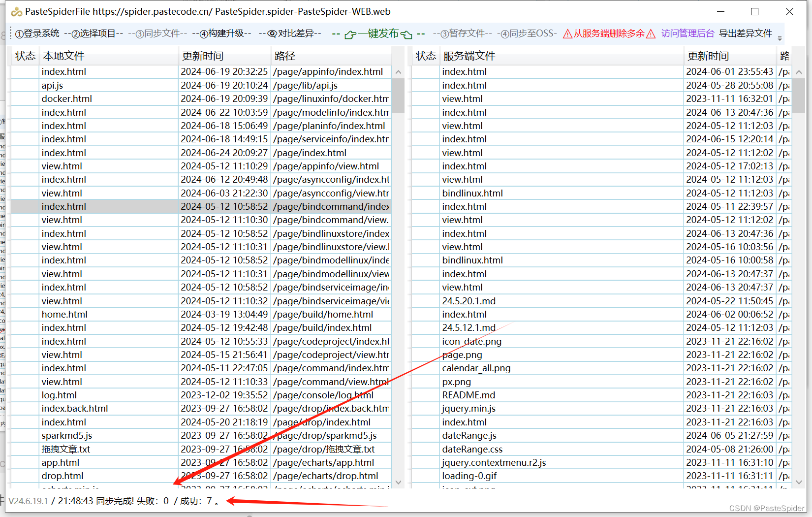Click the down arrow of local list scrollbar
The height and width of the screenshot is (517, 812).
pyautogui.click(x=399, y=482)
